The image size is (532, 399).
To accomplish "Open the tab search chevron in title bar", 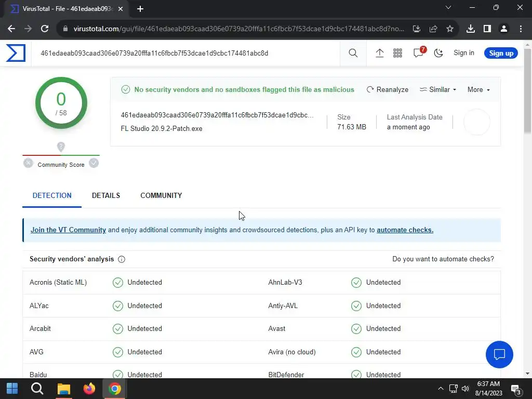I will click(x=448, y=7).
